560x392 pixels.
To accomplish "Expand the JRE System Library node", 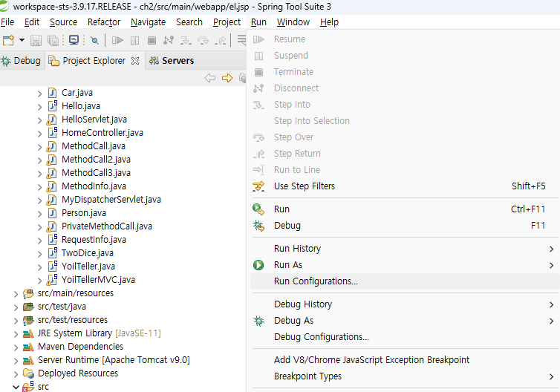I will 16,334.
